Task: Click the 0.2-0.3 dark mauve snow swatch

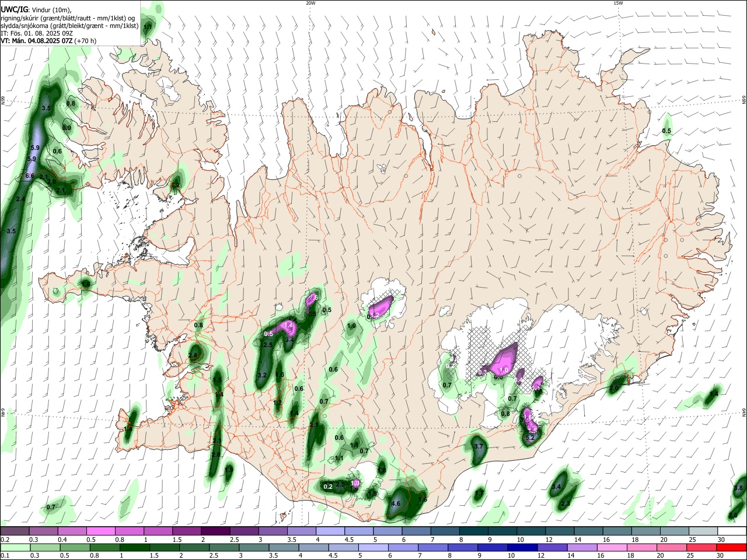Action: (15, 531)
